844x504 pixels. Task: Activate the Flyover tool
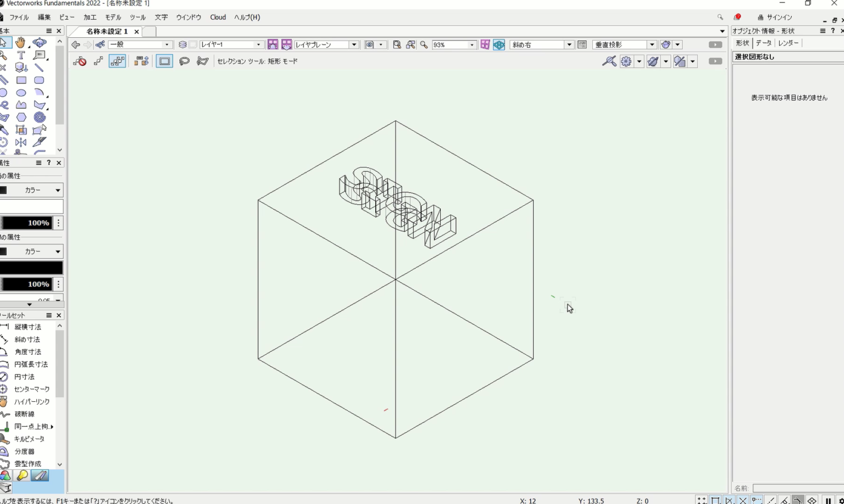(x=39, y=42)
